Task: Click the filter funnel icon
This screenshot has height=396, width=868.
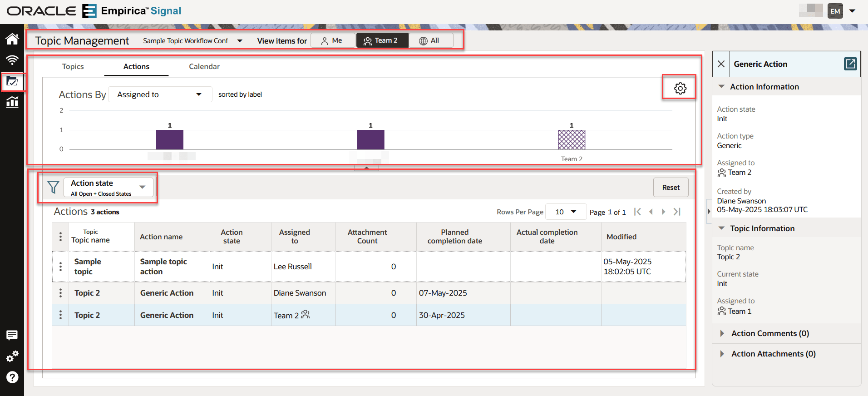Action: (53, 187)
